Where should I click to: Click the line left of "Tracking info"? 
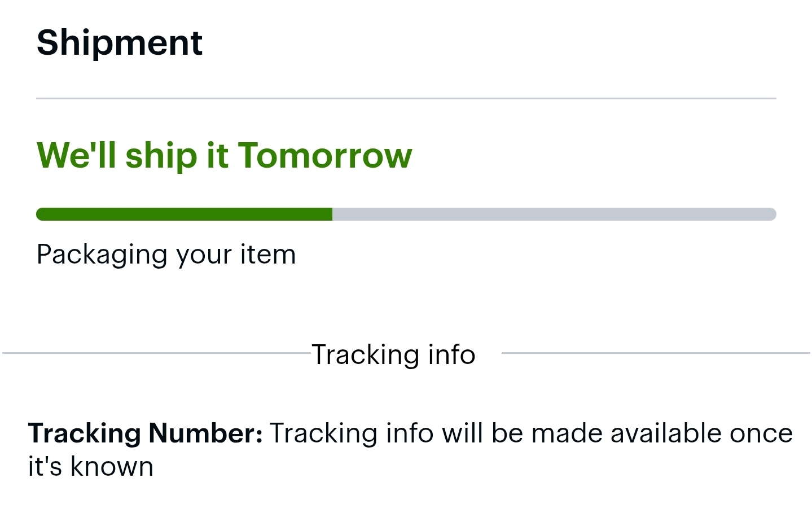pyautogui.click(x=157, y=353)
